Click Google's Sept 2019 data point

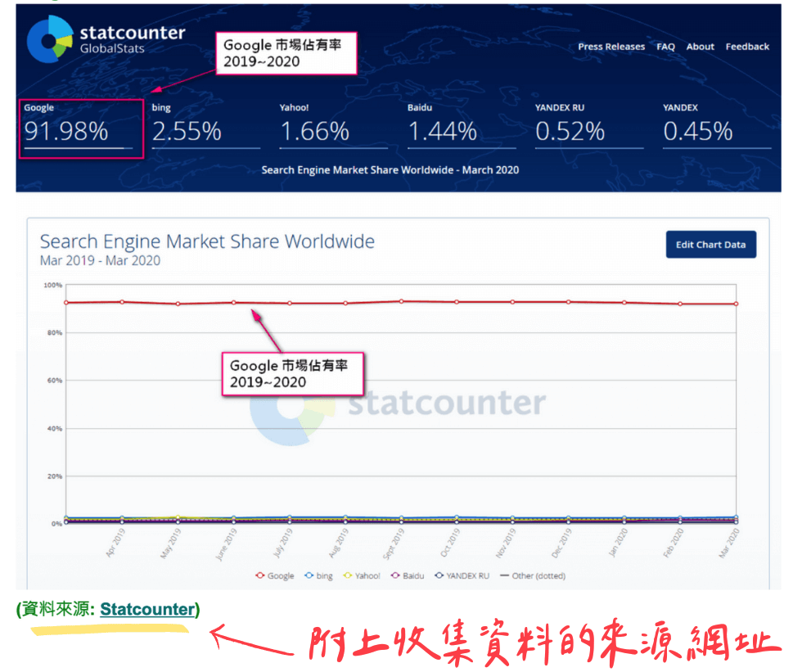point(401,301)
